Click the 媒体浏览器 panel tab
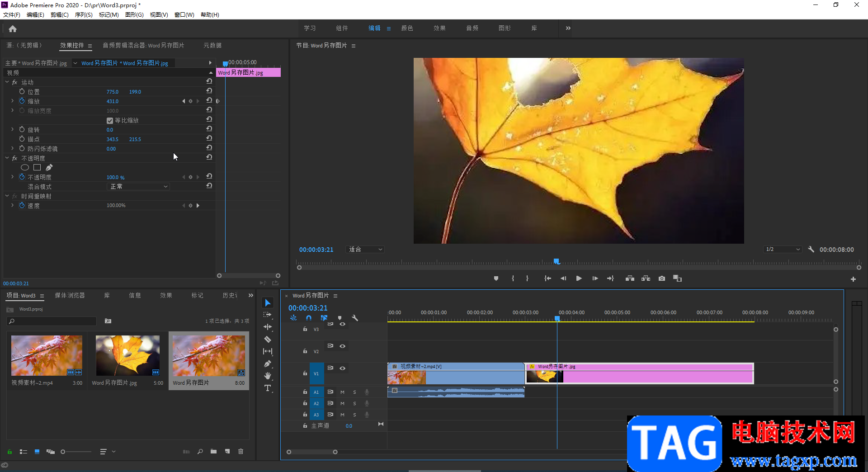 70,295
